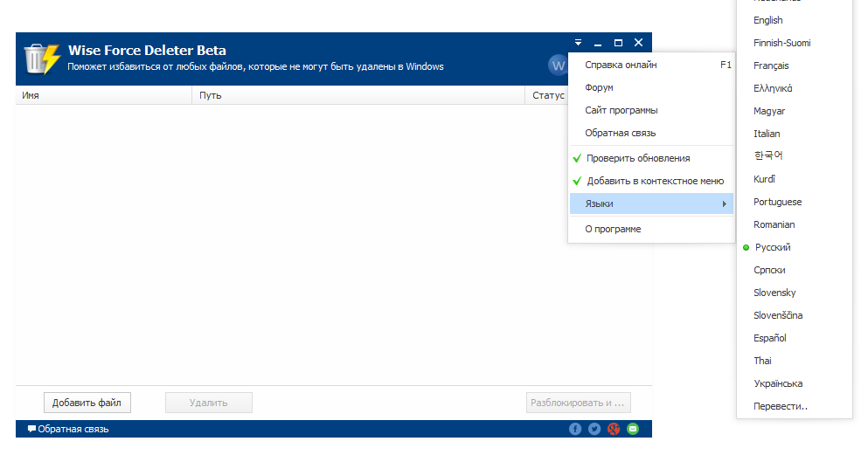
Task: Click the Удалить button
Action: pos(209,403)
